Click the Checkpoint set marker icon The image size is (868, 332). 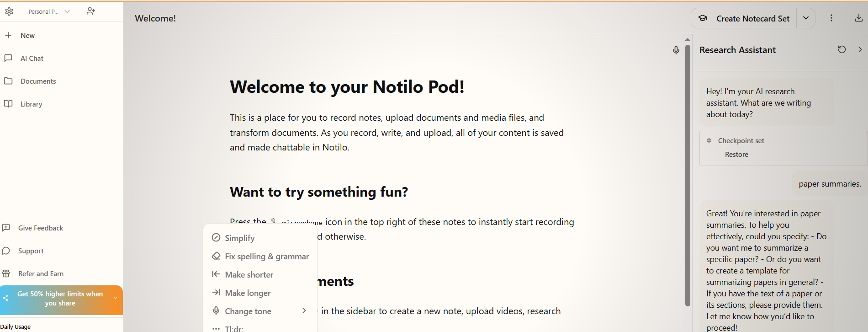[x=709, y=140]
